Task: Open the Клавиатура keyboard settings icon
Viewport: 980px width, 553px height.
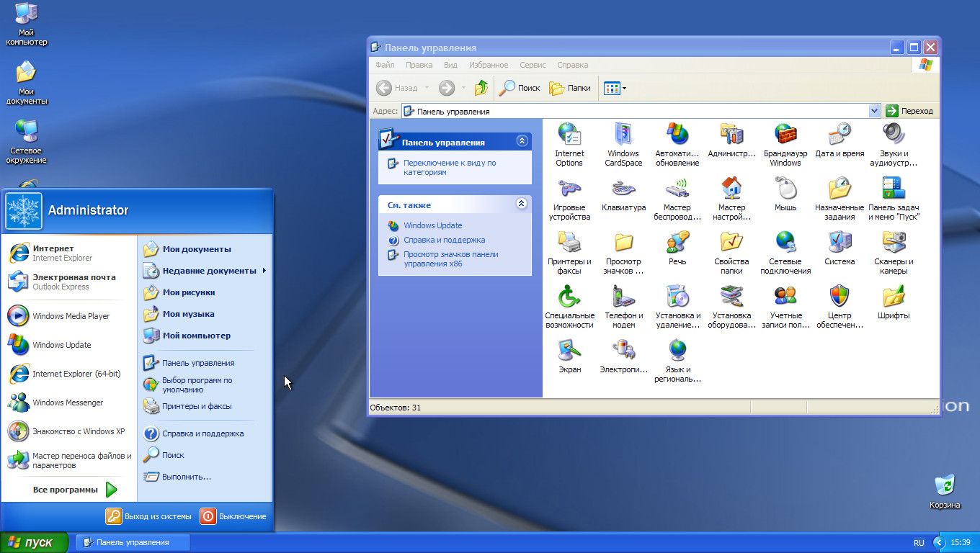Action: pos(623,189)
